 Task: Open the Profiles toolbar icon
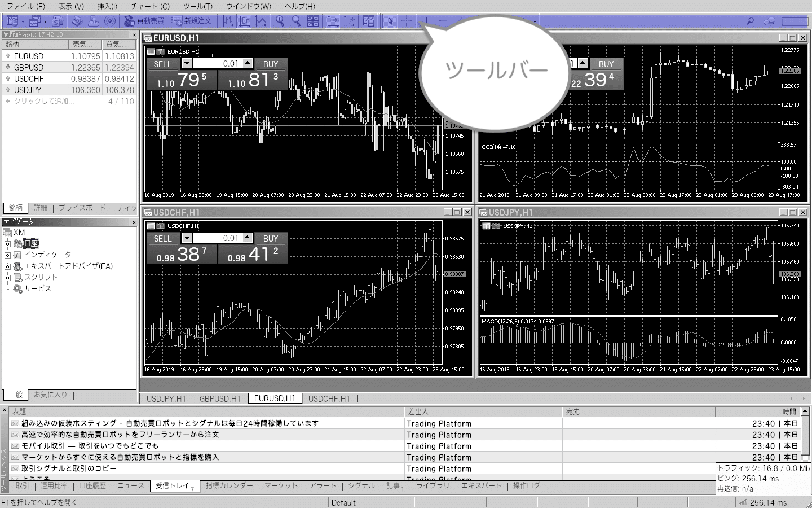(x=35, y=21)
